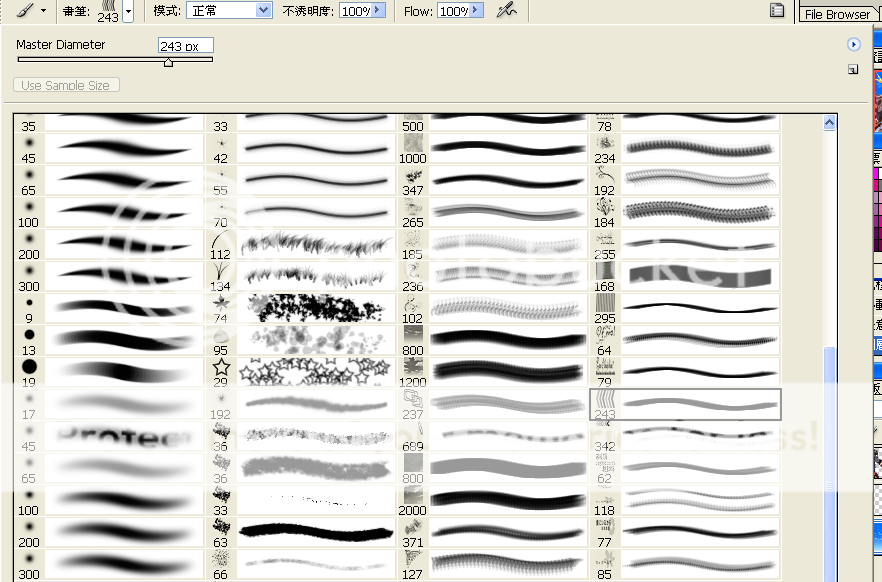Screen dimensions: 882x582
Task: Switch to the File Browser tab
Action: pos(838,14)
